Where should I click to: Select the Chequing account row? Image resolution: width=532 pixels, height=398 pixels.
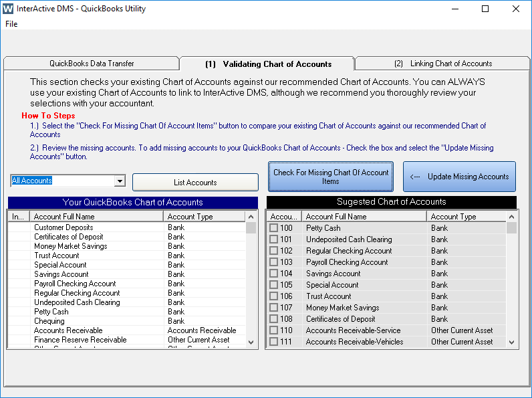tap(126, 321)
